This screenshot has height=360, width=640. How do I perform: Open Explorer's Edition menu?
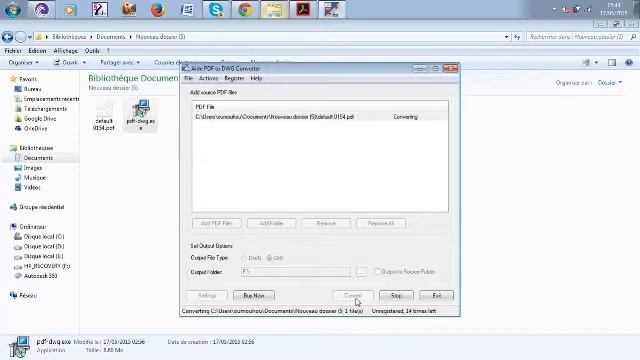(37, 51)
